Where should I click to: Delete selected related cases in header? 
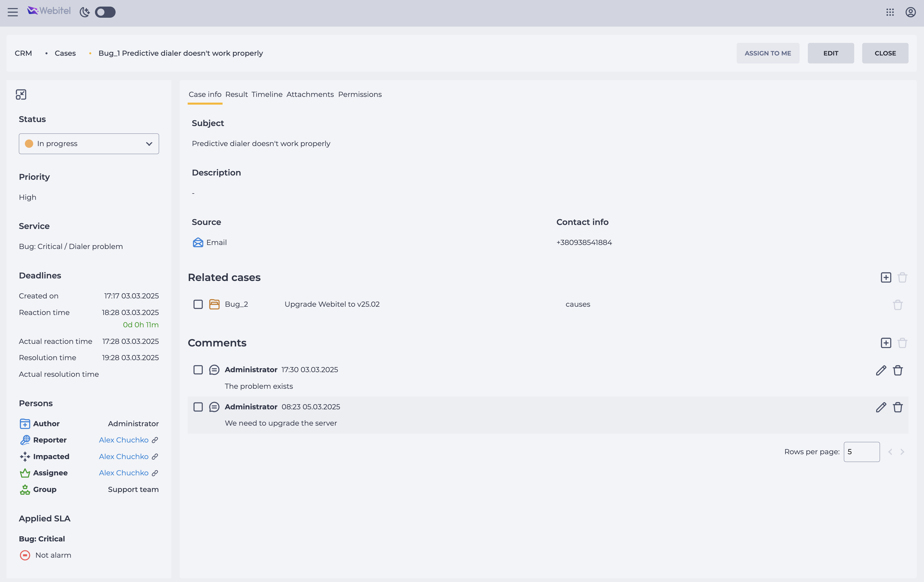[902, 277]
